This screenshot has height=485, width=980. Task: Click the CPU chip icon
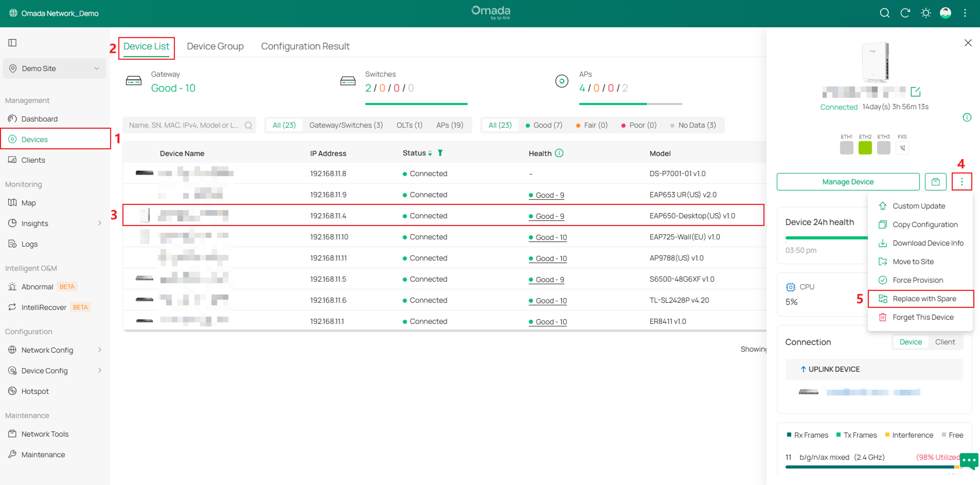tap(790, 287)
